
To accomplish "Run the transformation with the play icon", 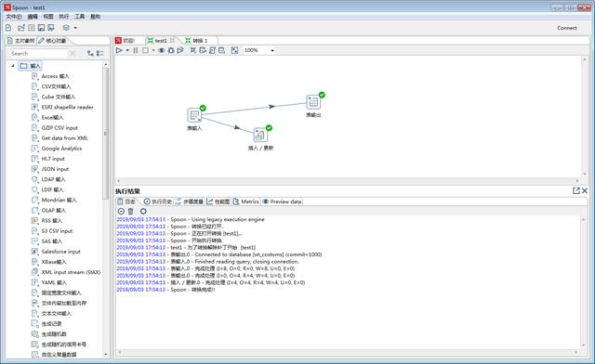I will click(119, 50).
